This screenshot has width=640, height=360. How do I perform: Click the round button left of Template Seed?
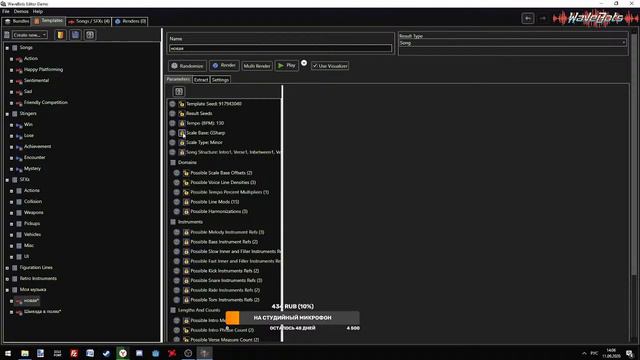[172, 104]
